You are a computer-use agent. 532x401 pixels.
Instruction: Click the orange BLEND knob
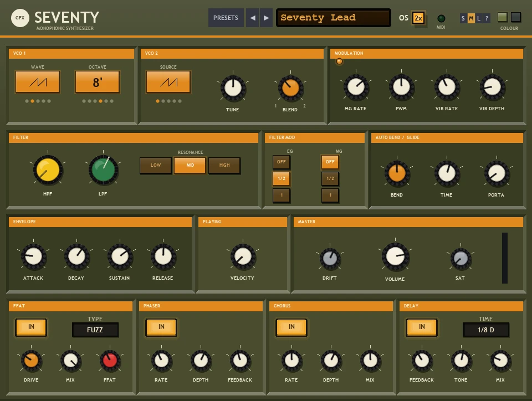tap(291, 88)
